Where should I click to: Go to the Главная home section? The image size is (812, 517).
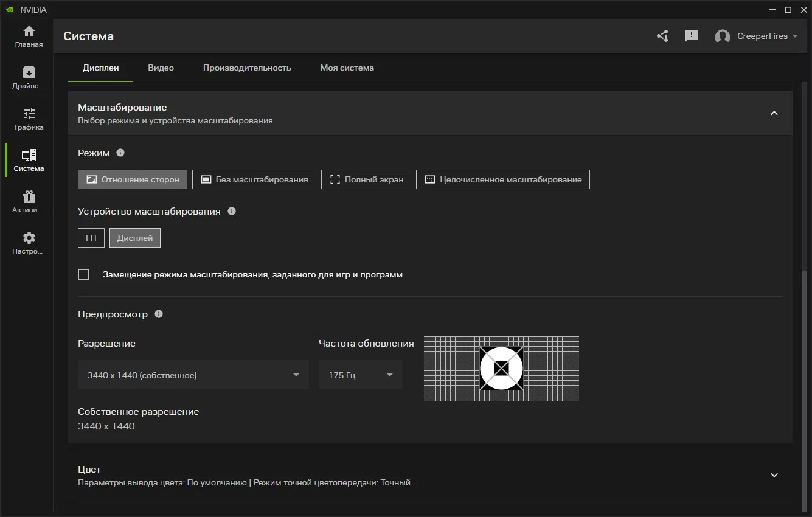pyautogui.click(x=29, y=36)
